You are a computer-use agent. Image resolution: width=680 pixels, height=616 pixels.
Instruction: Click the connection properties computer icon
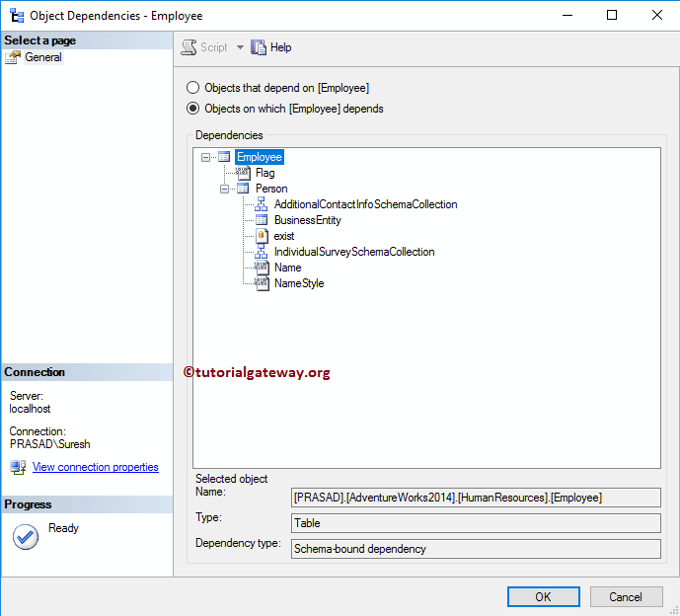(x=18, y=467)
